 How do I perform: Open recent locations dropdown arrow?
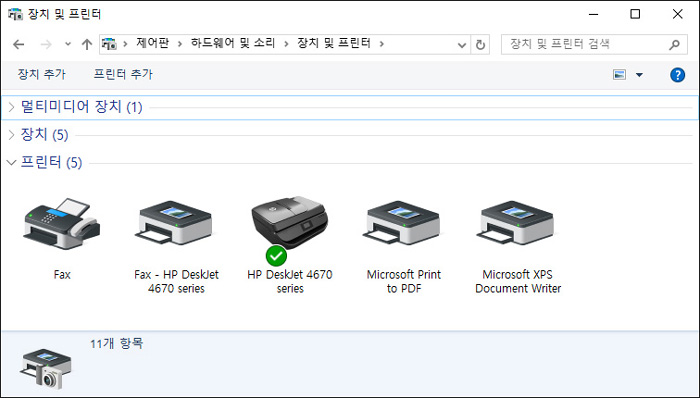tap(68, 44)
